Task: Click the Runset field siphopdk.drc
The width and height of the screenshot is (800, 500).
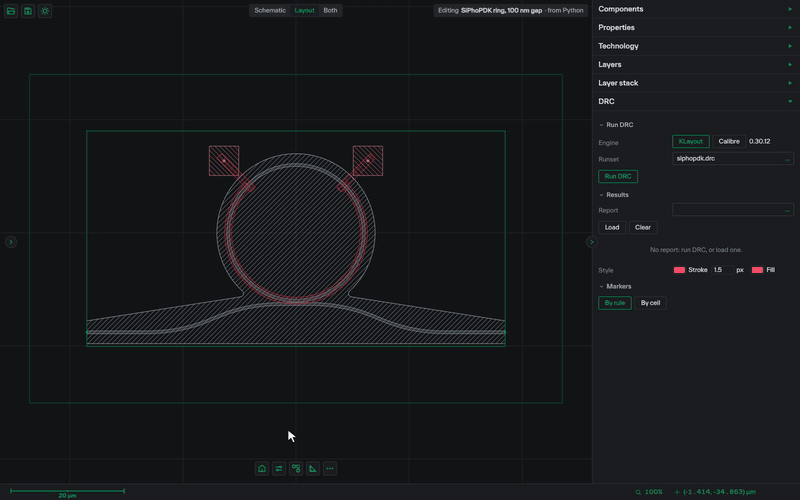Action: coord(733,159)
